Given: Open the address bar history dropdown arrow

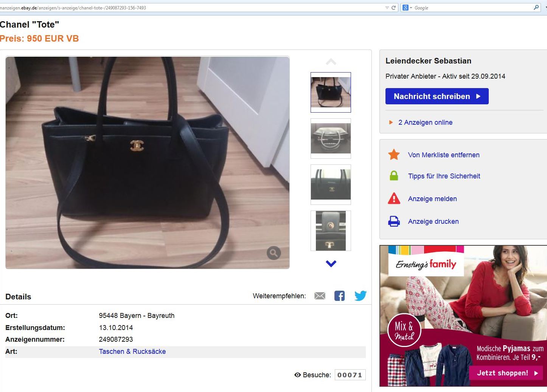Looking at the screenshot, I should (x=387, y=8).
